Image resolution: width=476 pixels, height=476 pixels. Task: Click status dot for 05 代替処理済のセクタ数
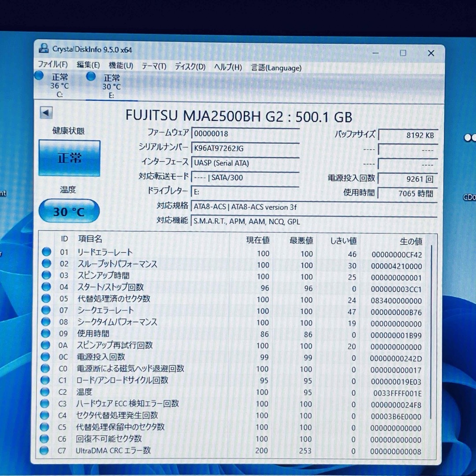(46, 298)
